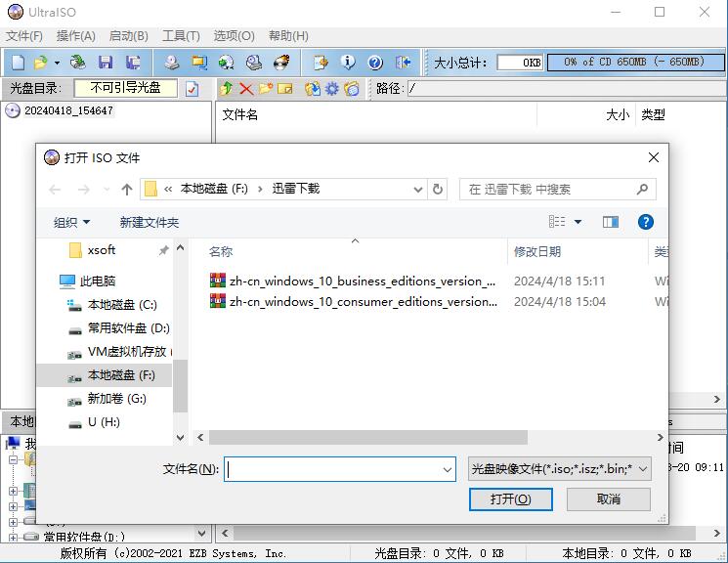Viewport: 728px width, 563px height.
Task: Click the 不可引导光盘 field
Action: point(125,88)
